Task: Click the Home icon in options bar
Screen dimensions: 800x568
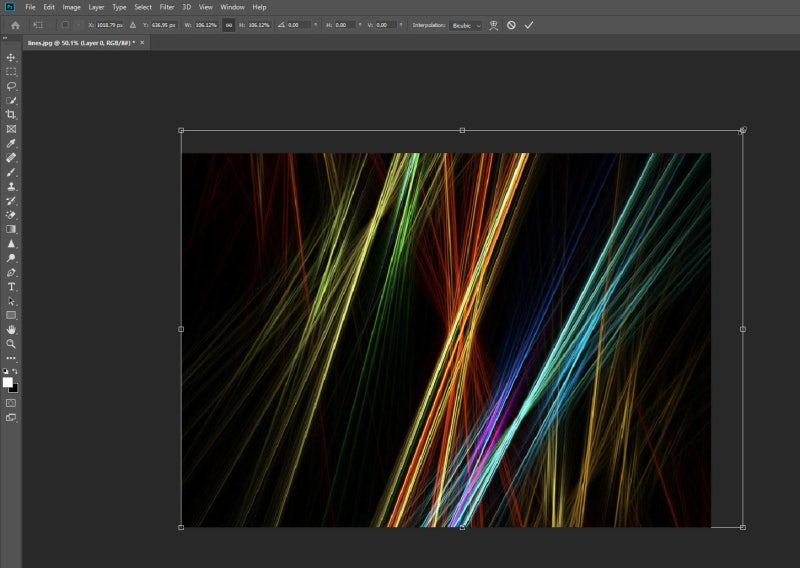Action: tap(15, 25)
